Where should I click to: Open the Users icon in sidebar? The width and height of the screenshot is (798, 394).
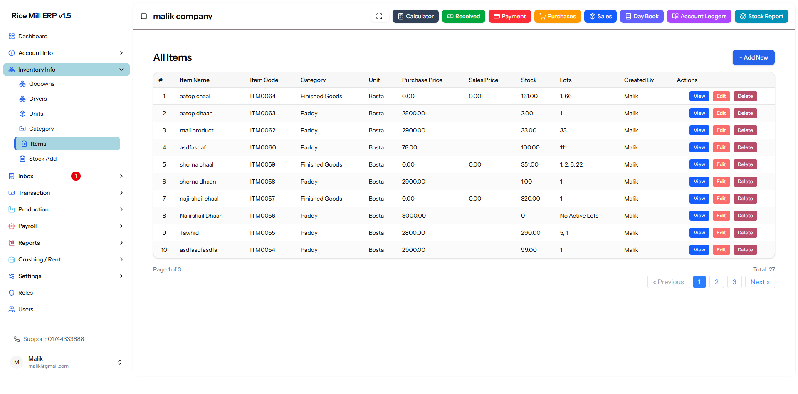12,309
